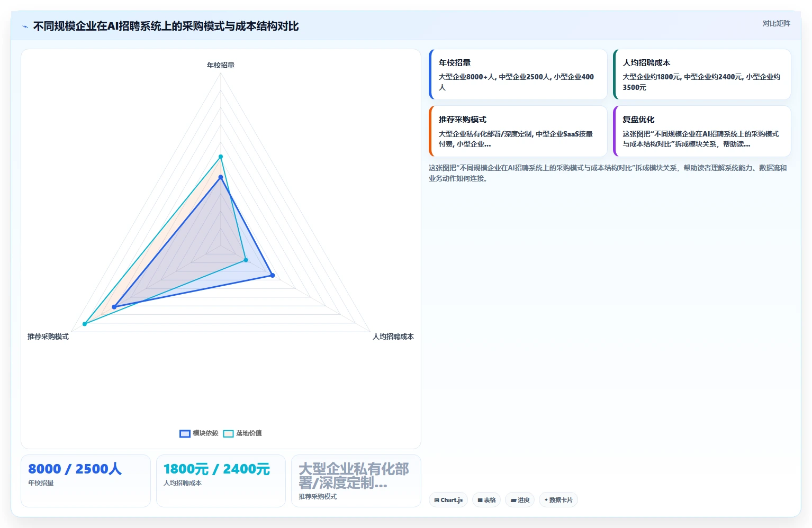Click the teal 落地价值 legend swatch
The width and height of the screenshot is (812, 528).
click(228, 434)
